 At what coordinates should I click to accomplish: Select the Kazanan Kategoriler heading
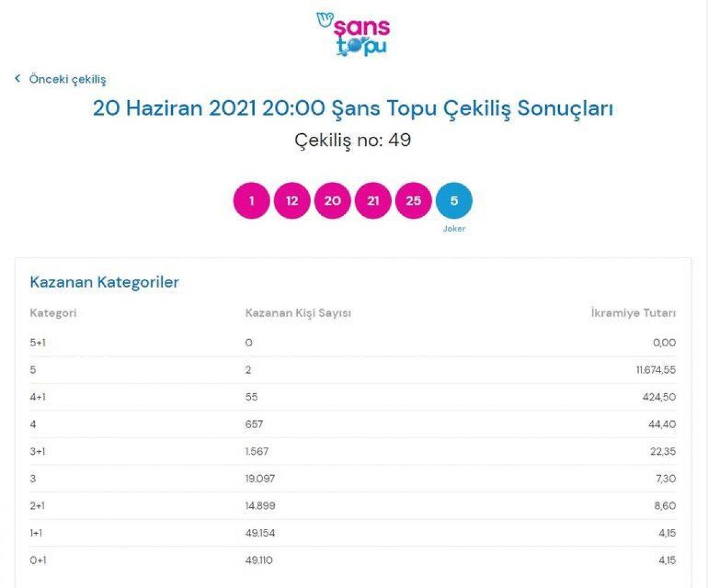point(104,282)
